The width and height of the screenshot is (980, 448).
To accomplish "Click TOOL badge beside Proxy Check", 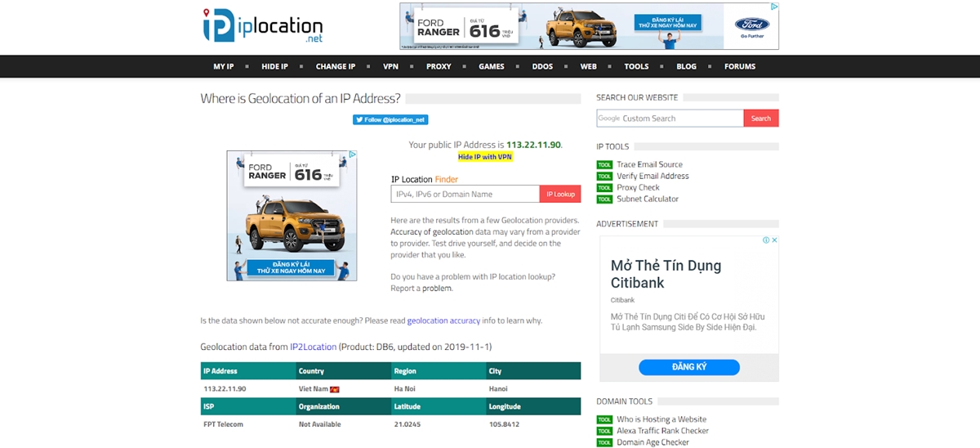I will (604, 188).
